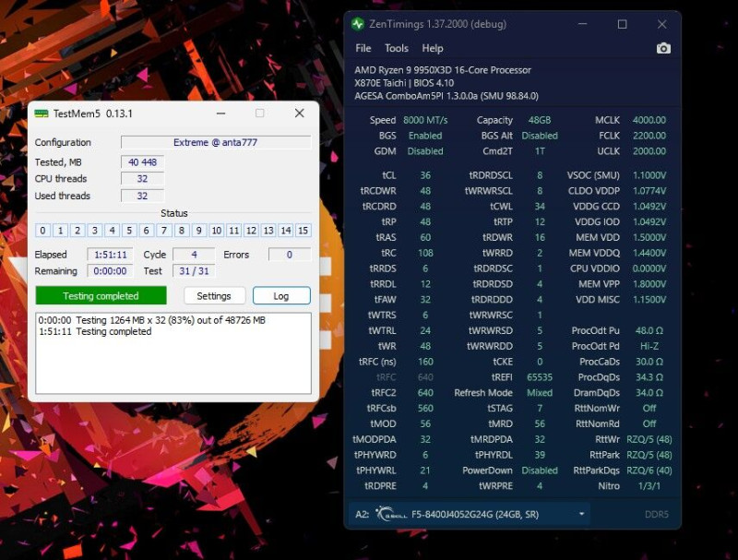Click the Errors count field
This screenshot has width=738, height=560.
pos(290,255)
